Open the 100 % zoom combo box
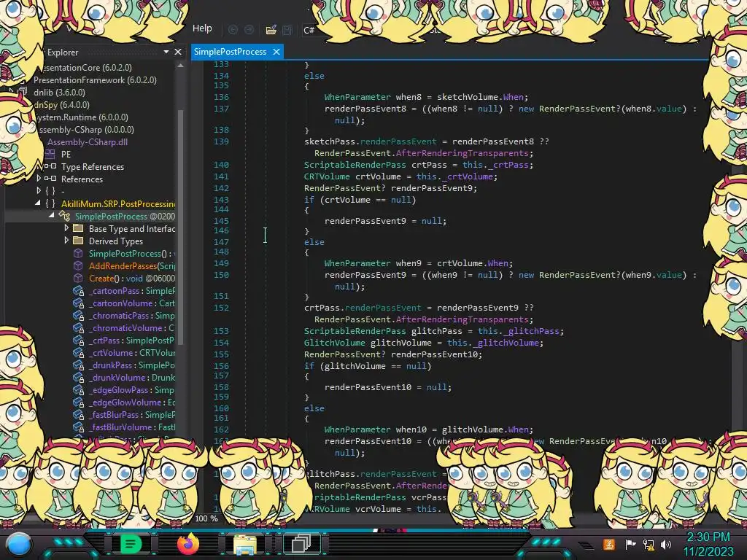Viewport: 747px width, 560px height. coord(206,518)
